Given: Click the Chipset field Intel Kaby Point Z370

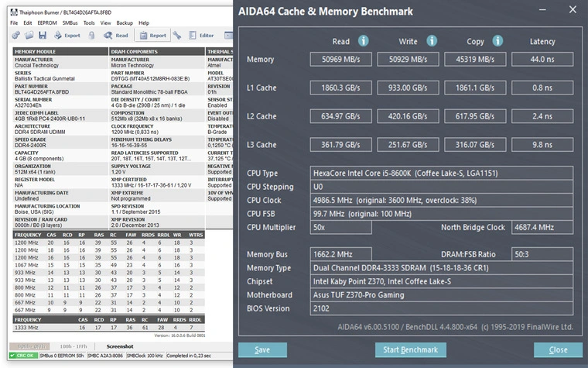Looking at the screenshot, I should pyautogui.click(x=441, y=281).
